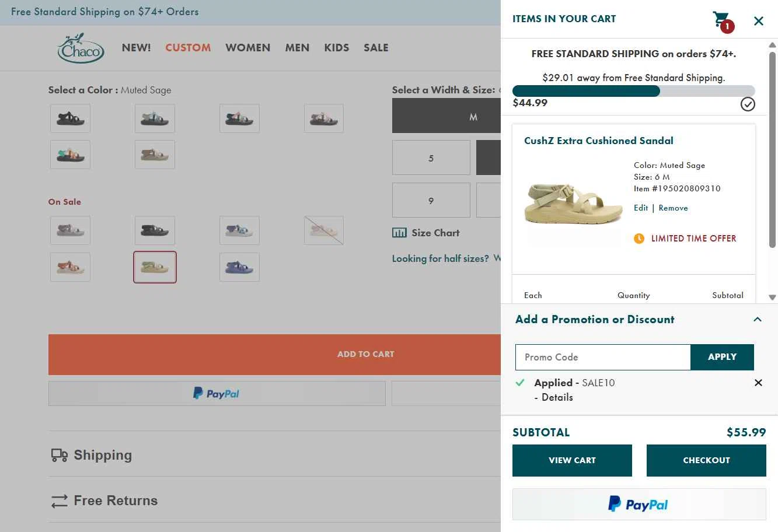Remove the applied SALE10 promo code

tap(758, 383)
